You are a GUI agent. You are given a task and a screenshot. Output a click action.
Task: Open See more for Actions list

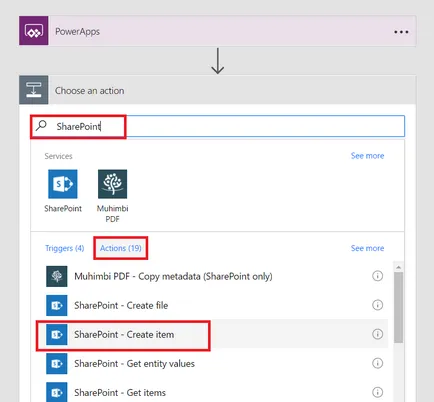[367, 248]
